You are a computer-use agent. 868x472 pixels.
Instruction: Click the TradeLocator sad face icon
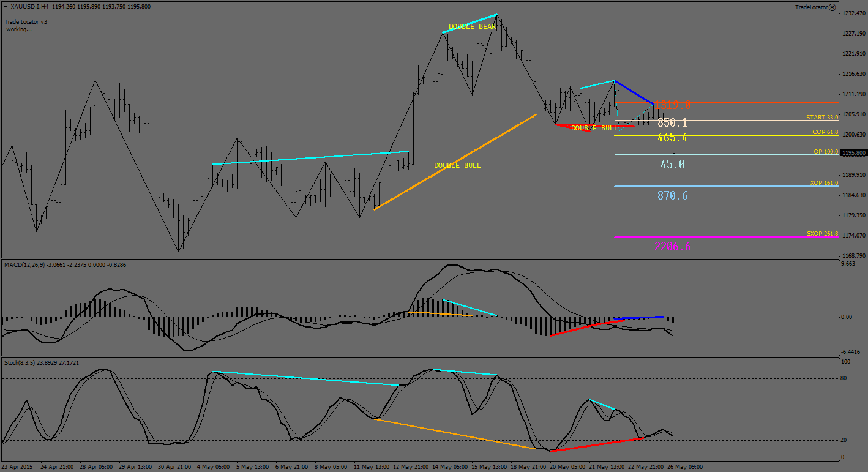[x=832, y=7]
